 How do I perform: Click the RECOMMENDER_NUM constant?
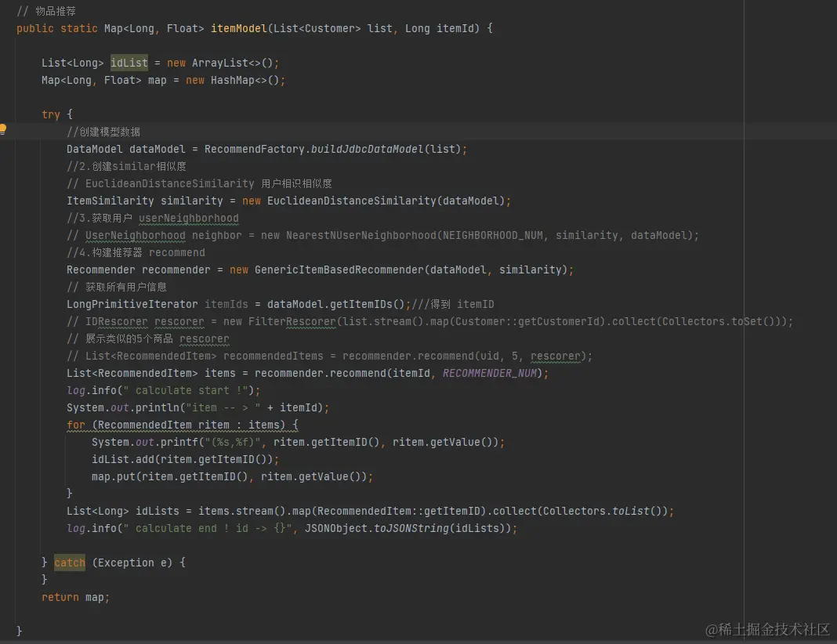490,373
